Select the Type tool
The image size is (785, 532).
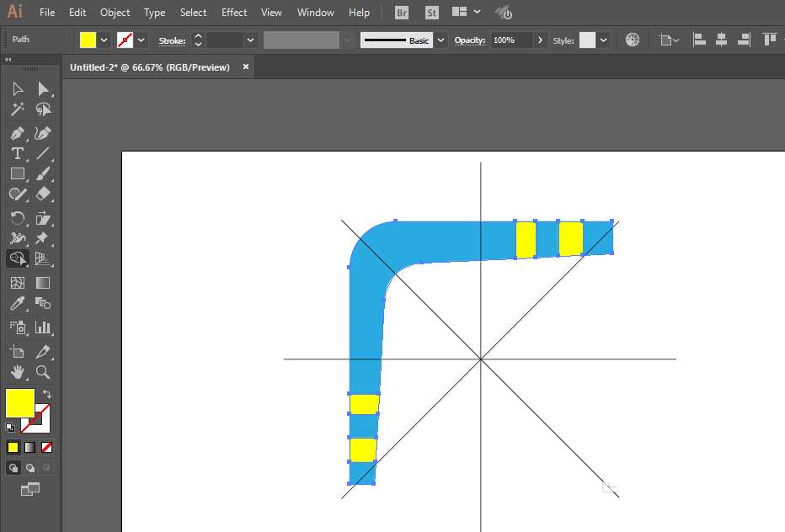coord(17,153)
